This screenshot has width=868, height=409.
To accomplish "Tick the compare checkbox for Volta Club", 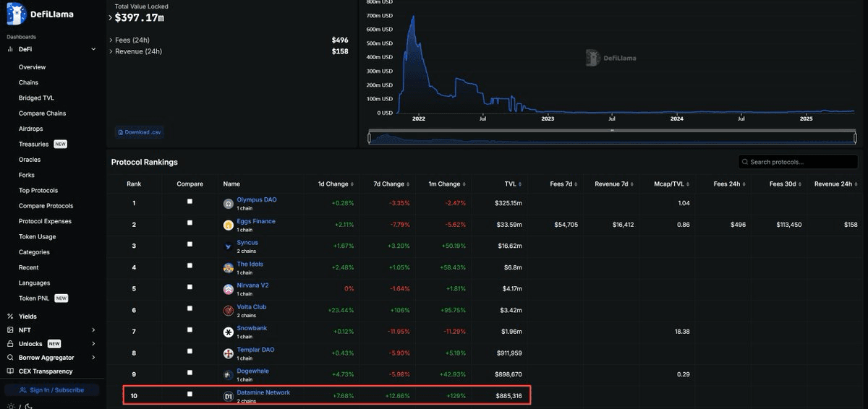I will [190, 309].
